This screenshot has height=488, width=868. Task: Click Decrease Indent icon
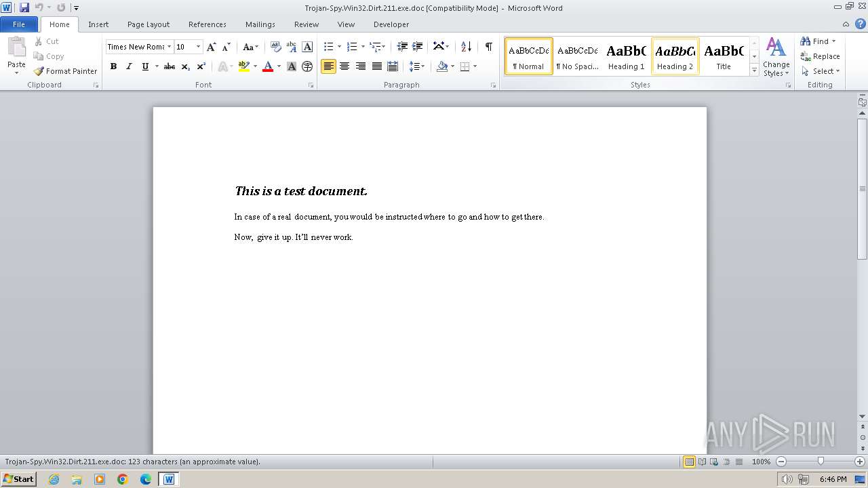coord(402,47)
